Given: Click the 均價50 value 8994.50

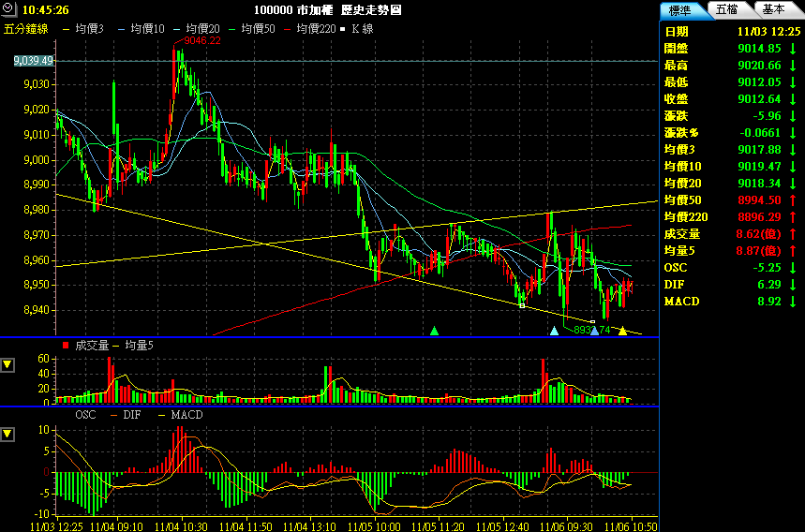Looking at the screenshot, I should point(759,200).
